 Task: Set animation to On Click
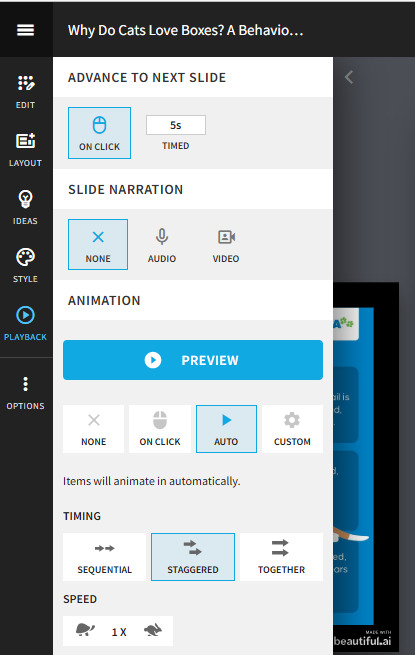coord(160,429)
